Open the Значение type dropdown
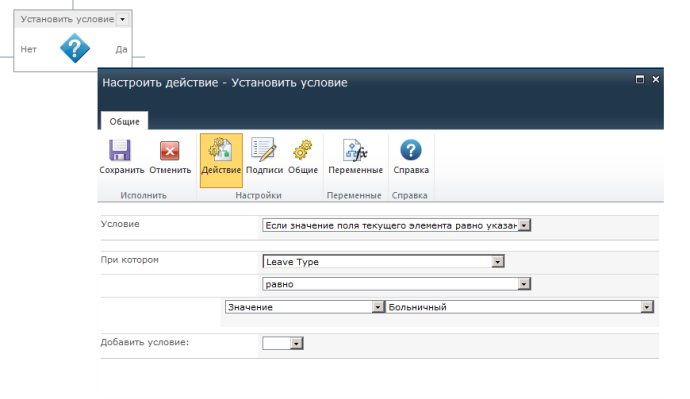690x399 pixels. pos(305,307)
